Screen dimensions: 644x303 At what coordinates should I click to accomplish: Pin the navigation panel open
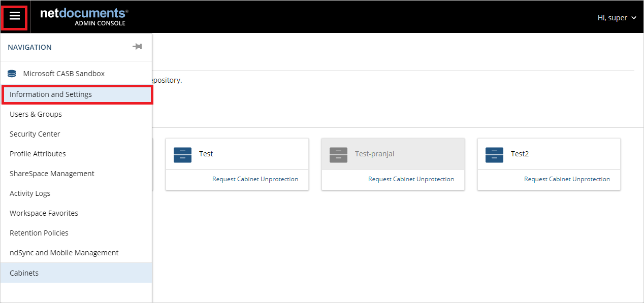(x=137, y=47)
